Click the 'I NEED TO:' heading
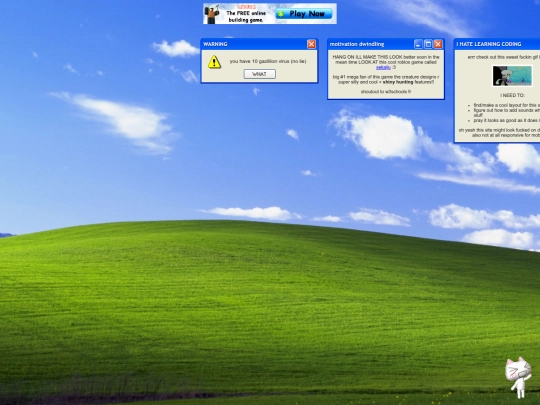 512,95
